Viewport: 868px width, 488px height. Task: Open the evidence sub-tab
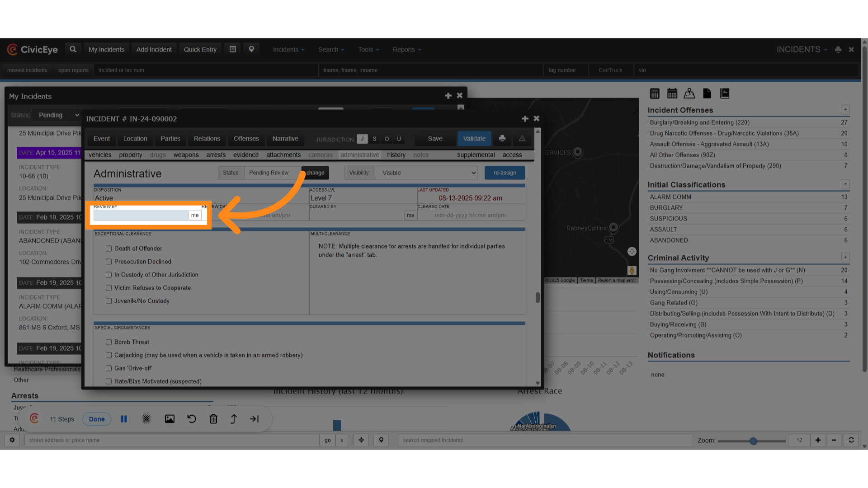pos(246,155)
